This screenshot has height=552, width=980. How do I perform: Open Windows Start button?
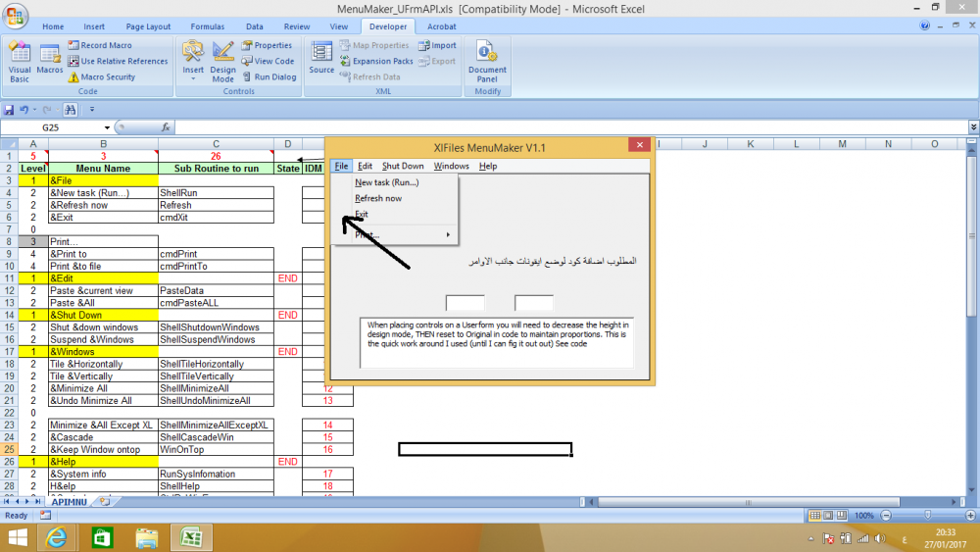pyautogui.click(x=18, y=537)
